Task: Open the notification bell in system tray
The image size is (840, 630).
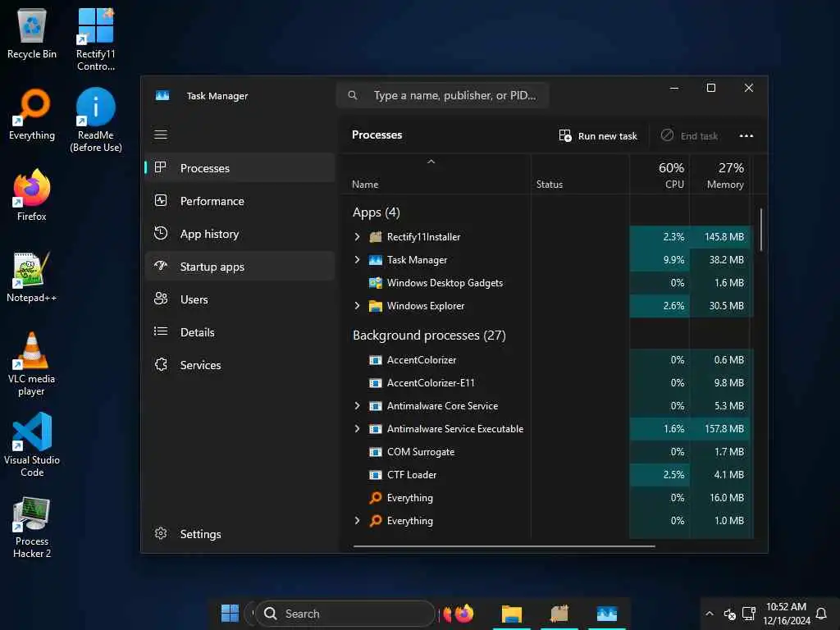Action: tap(820, 614)
